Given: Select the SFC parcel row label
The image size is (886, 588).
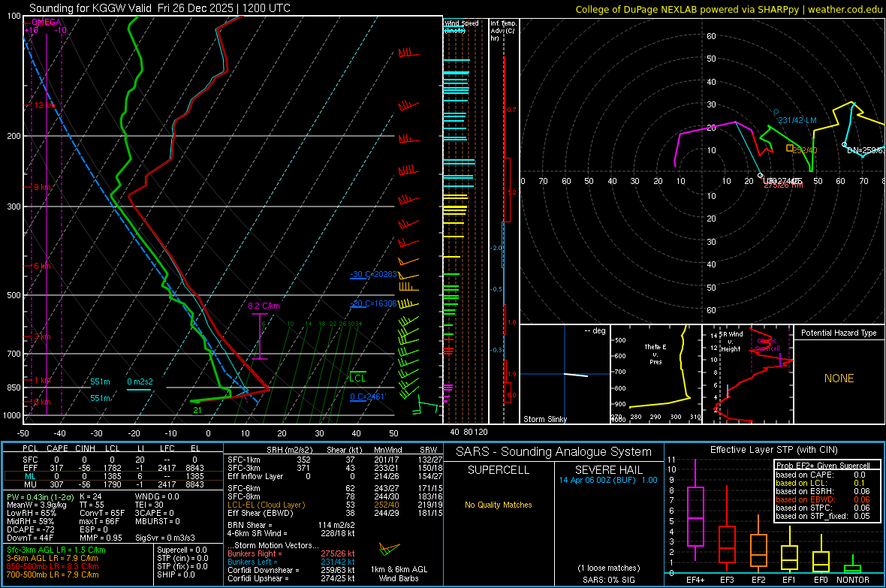Looking at the screenshot, I should [30, 460].
